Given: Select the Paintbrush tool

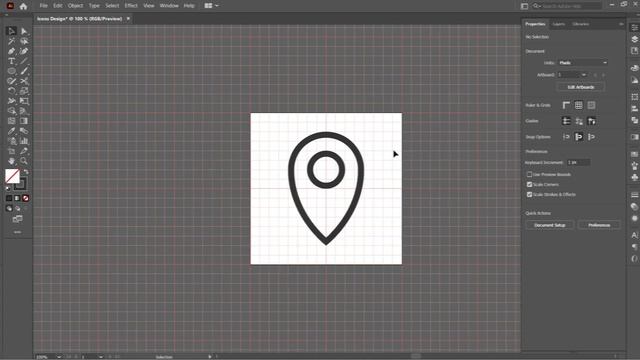Looking at the screenshot, I should [x=24, y=71].
